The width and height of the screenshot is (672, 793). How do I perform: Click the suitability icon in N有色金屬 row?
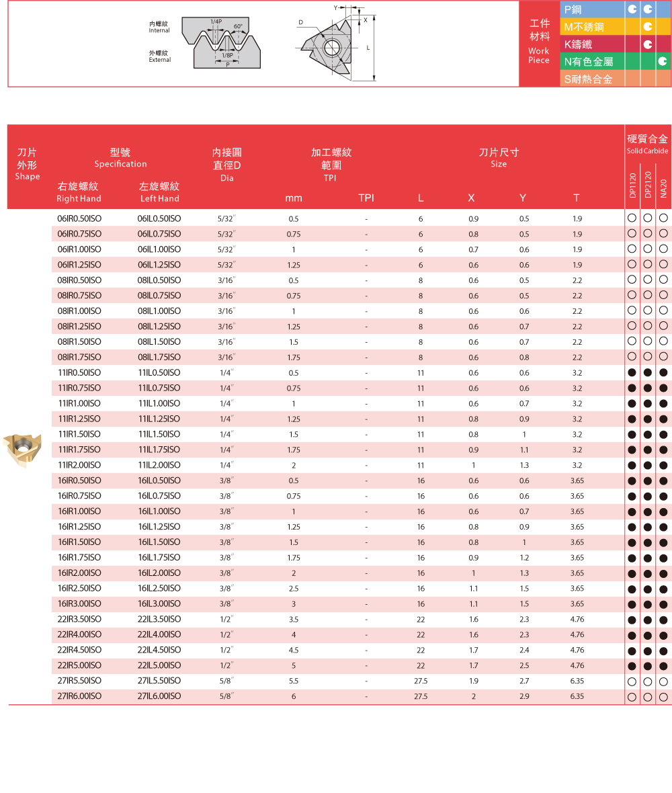point(663,61)
